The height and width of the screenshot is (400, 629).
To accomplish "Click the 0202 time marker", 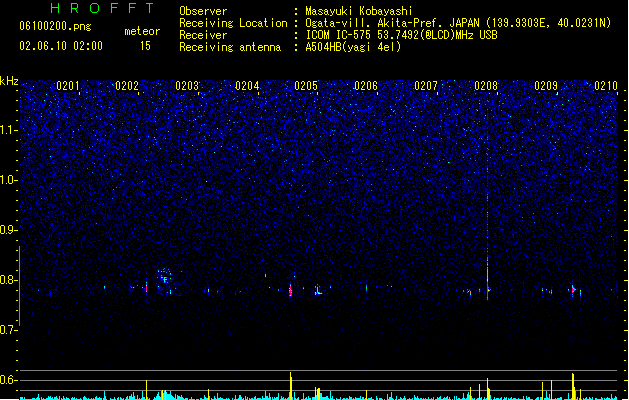I will pyautogui.click(x=127, y=86).
